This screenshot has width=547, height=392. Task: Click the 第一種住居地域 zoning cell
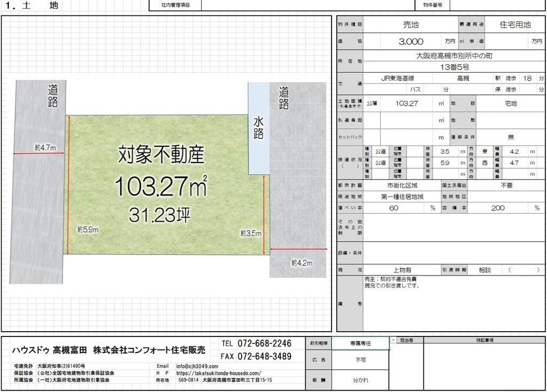pyautogui.click(x=402, y=197)
